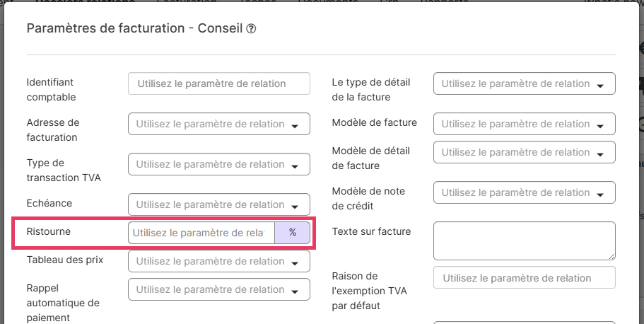
Task: Open the Echéance dropdown
Action: (219, 204)
